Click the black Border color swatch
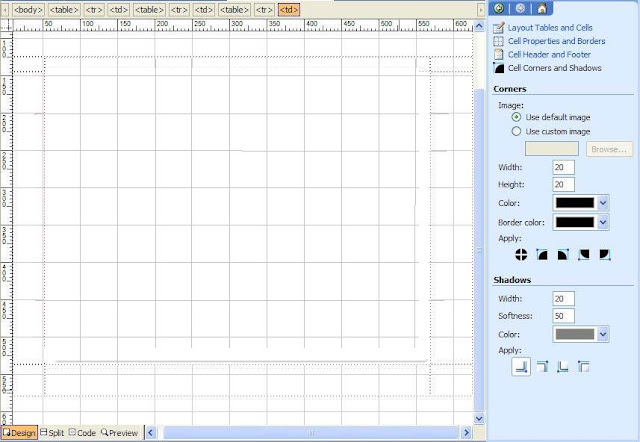This screenshot has width=640, height=442. pos(575,222)
